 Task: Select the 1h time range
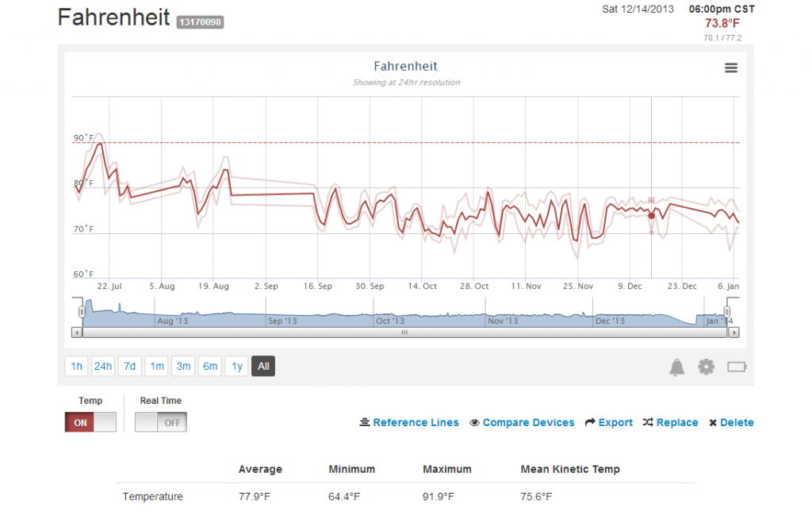click(x=76, y=367)
